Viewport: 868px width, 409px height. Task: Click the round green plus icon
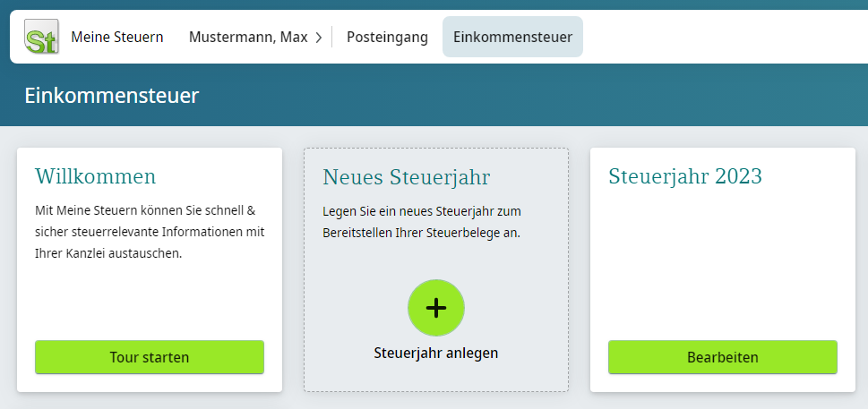pyautogui.click(x=435, y=308)
